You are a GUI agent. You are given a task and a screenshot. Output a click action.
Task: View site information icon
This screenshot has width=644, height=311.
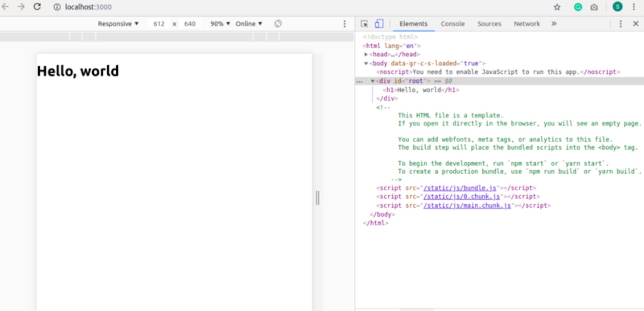pos(57,7)
